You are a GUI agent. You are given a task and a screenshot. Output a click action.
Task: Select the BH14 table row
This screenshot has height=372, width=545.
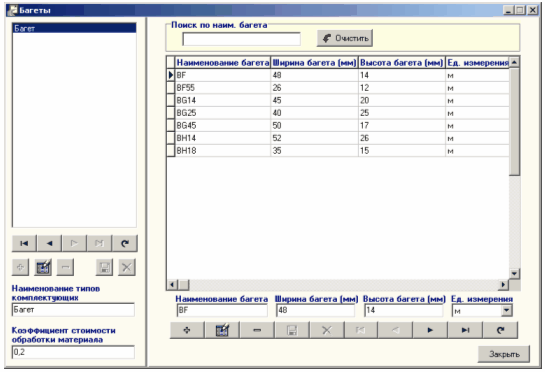(338, 138)
